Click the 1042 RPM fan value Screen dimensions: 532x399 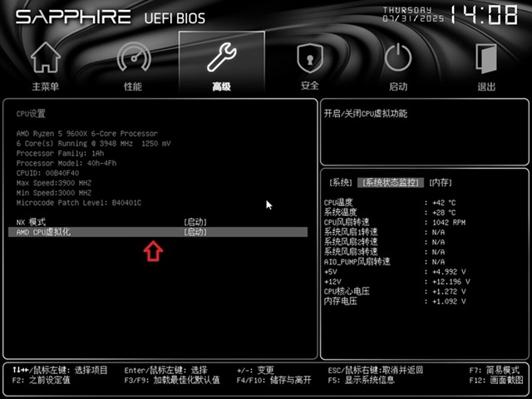(x=449, y=222)
